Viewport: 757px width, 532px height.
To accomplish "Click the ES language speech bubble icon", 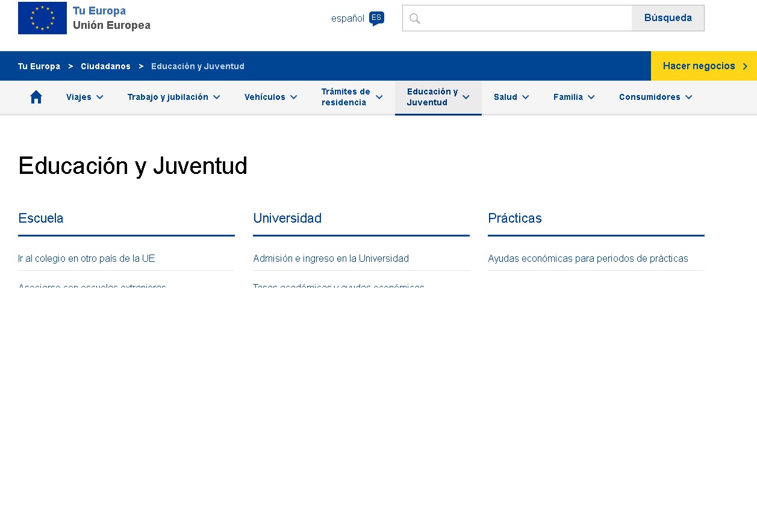I will point(376,19).
